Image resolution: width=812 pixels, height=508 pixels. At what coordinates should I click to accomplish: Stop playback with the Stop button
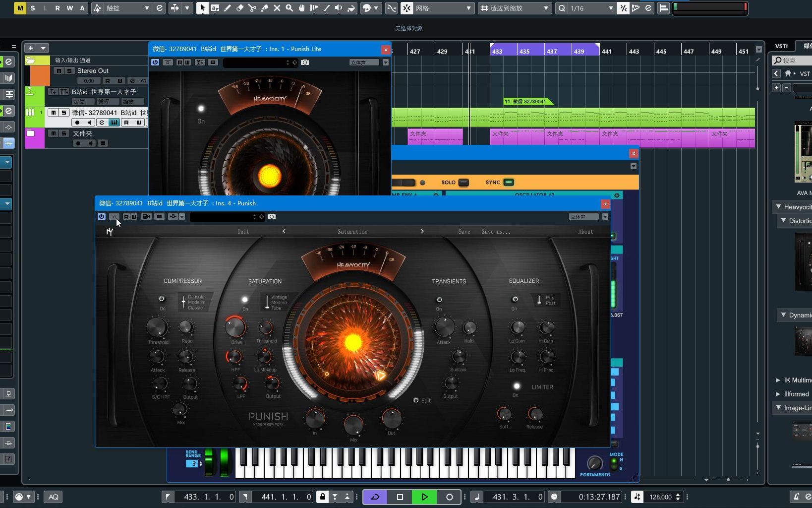pos(400,497)
